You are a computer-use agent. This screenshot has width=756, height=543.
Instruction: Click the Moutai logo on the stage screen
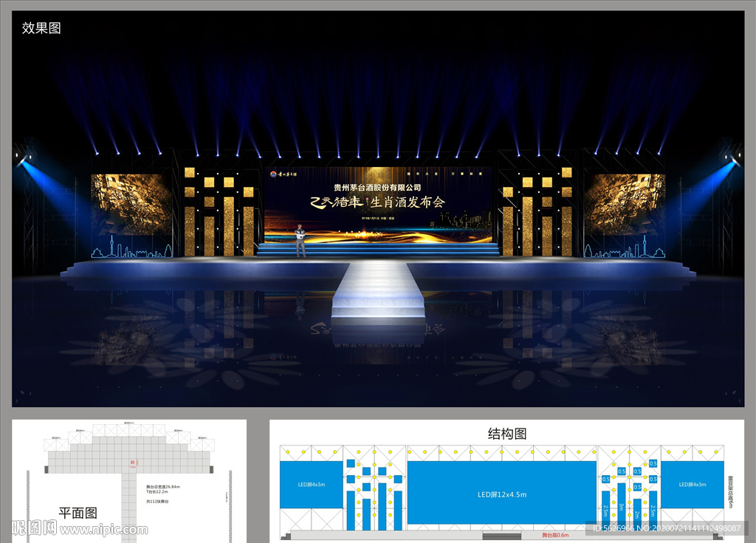click(283, 174)
